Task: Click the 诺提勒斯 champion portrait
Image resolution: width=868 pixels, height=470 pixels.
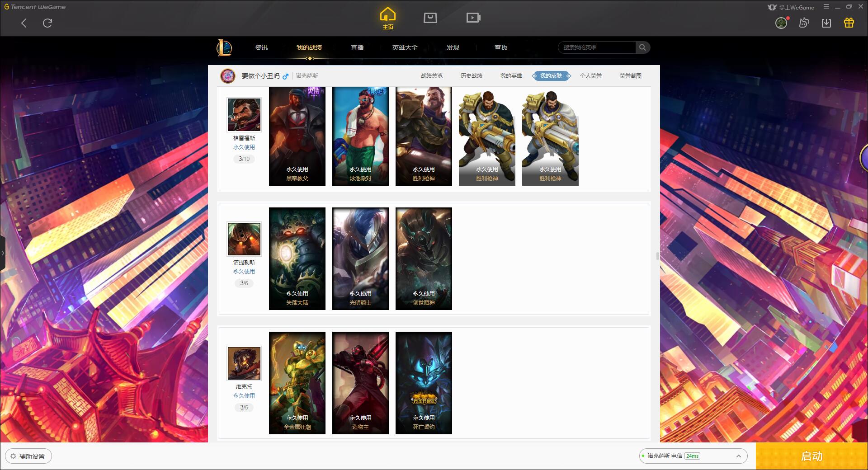Action: pos(244,239)
